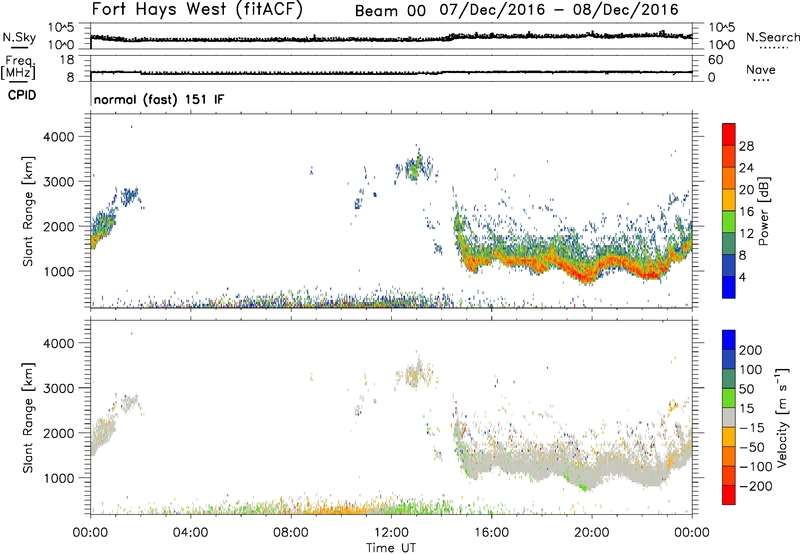The height and width of the screenshot is (554, 800).
Task: Click the 'CPID' label
Action: (x=22, y=95)
